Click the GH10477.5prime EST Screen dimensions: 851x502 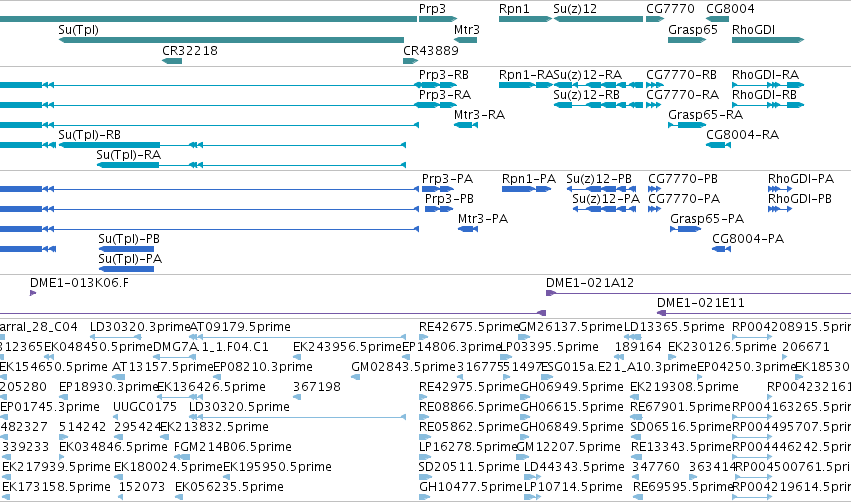click(x=424, y=497)
